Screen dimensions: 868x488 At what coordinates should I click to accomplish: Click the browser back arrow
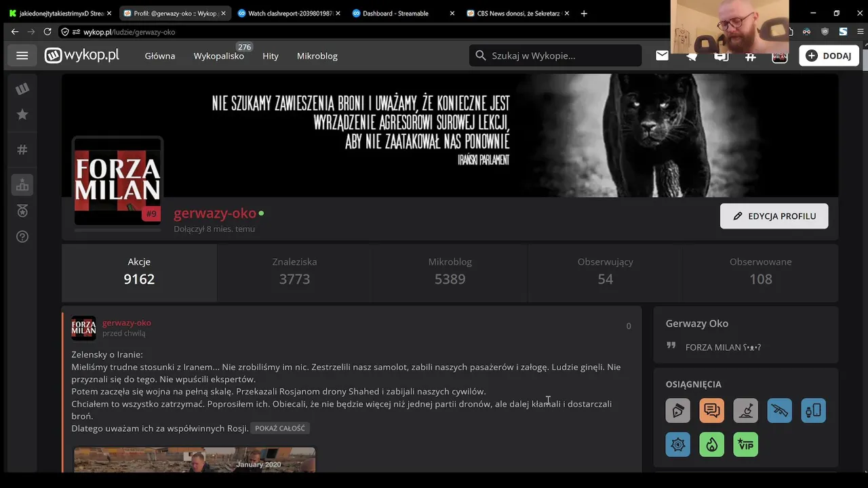[15, 32]
